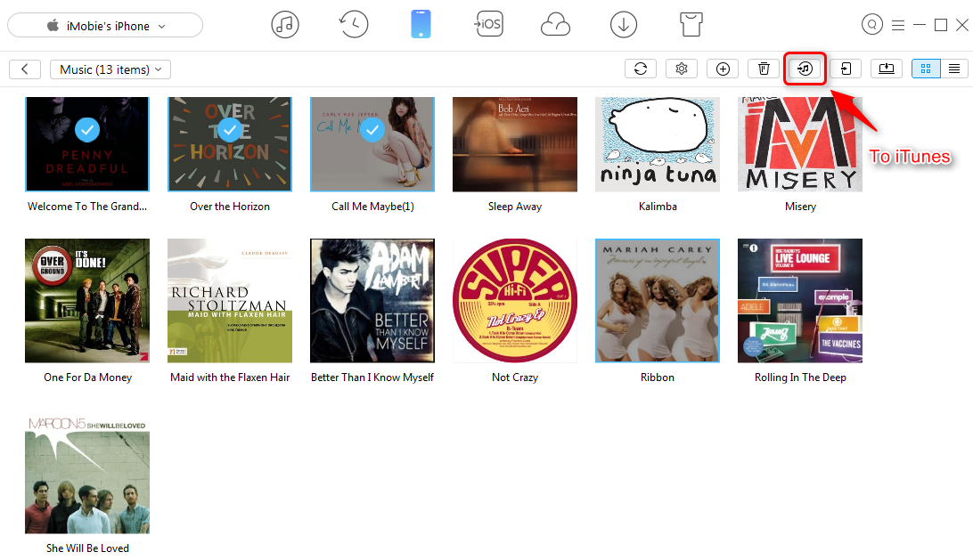The height and width of the screenshot is (560, 973).
Task: Refresh the music list
Action: coord(641,69)
